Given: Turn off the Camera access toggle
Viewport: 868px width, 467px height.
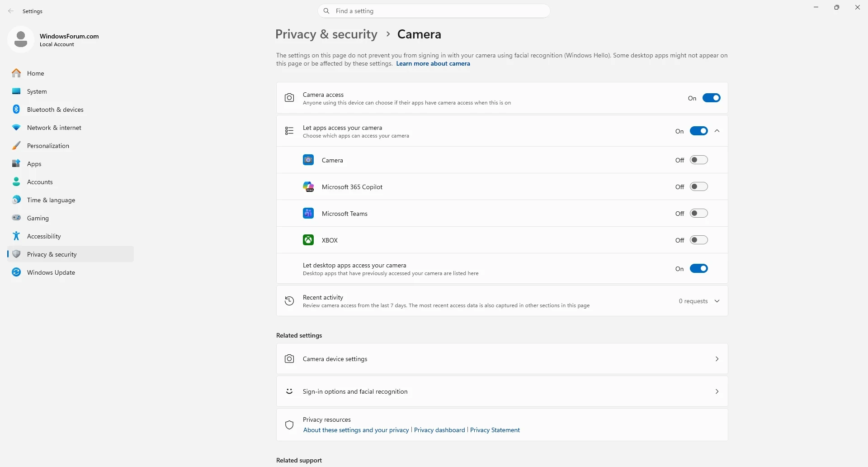Looking at the screenshot, I should [x=712, y=98].
